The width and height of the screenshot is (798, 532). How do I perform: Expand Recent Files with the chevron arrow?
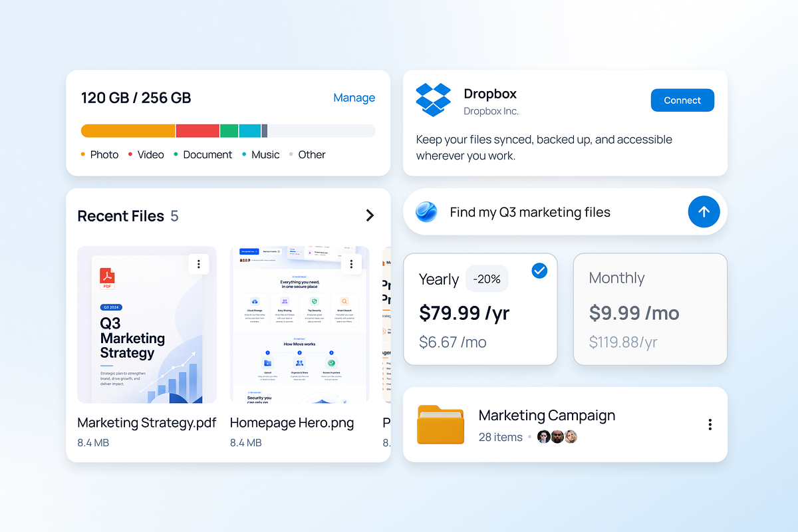(370, 215)
